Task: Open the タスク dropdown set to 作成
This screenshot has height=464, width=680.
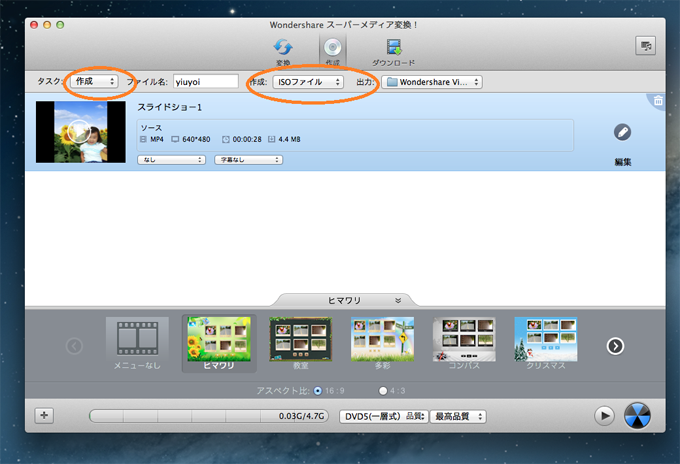Action: (x=95, y=81)
